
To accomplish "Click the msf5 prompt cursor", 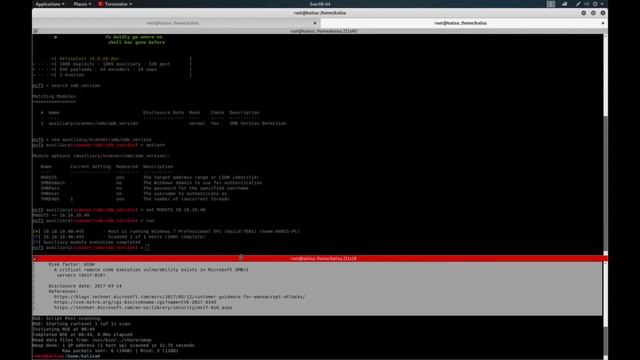I will [x=147, y=247].
